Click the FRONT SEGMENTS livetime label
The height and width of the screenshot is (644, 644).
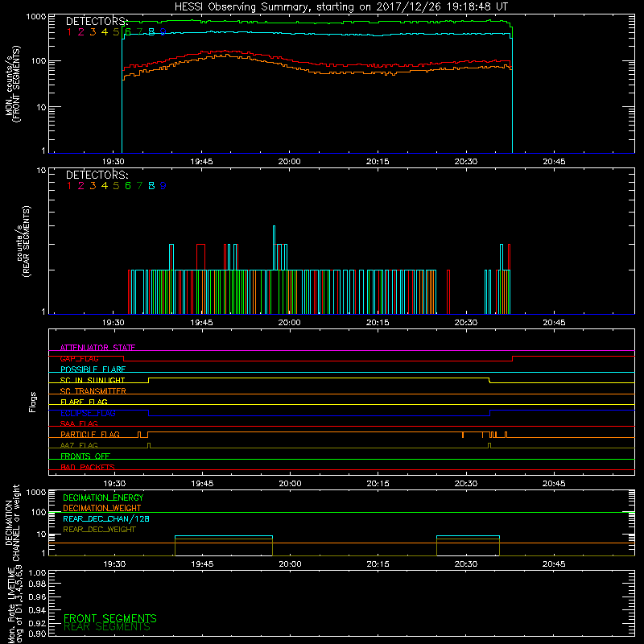point(110,618)
